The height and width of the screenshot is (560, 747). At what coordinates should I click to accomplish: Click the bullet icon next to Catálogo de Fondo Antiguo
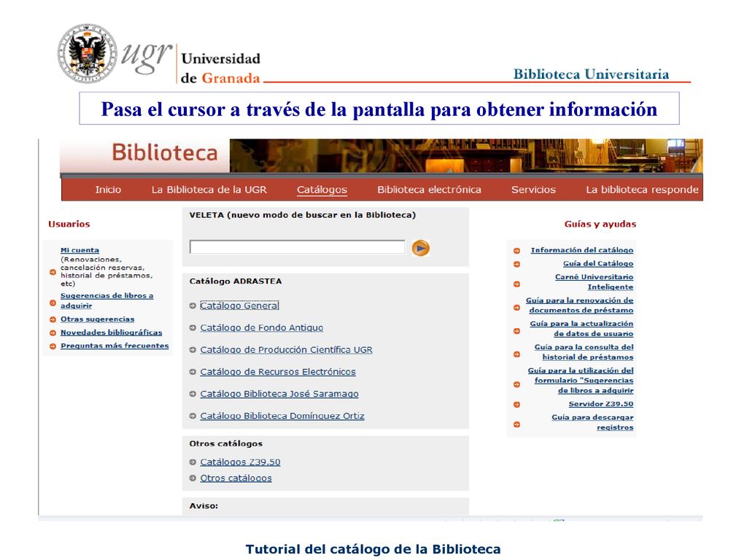point(193,327)
